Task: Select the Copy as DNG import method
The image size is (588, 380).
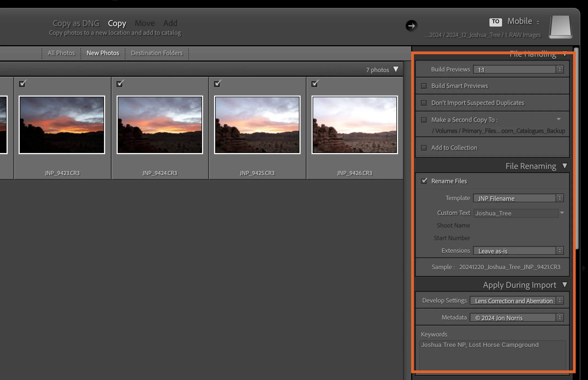Action: [76, 23]
